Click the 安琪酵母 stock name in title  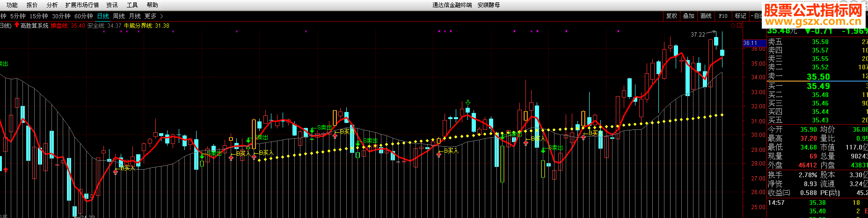489,5
